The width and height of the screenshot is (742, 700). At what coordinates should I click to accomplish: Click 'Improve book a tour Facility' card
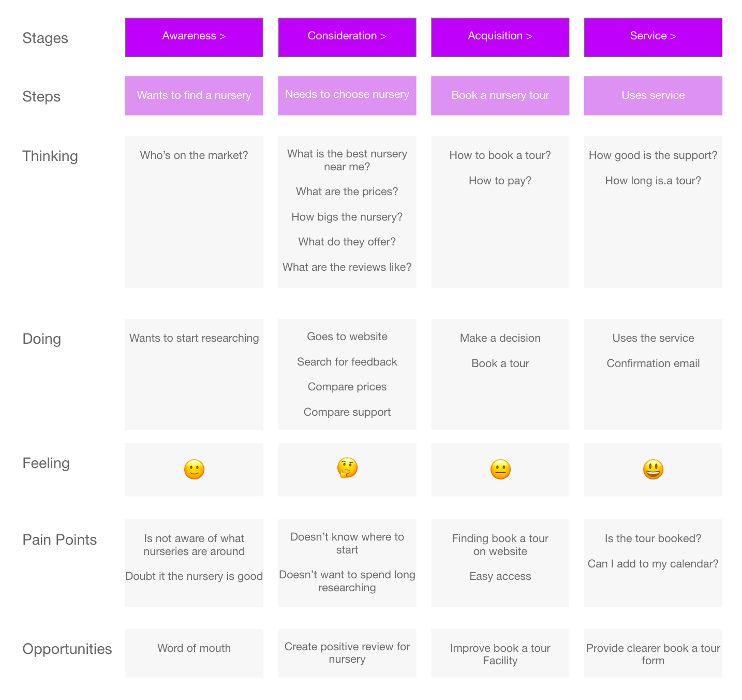coord(500,653)
